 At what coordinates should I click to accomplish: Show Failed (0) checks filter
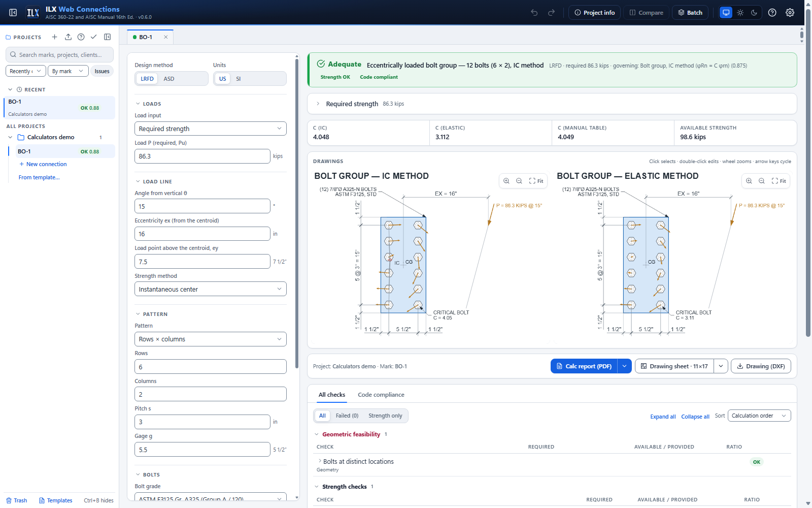[347, 416]
